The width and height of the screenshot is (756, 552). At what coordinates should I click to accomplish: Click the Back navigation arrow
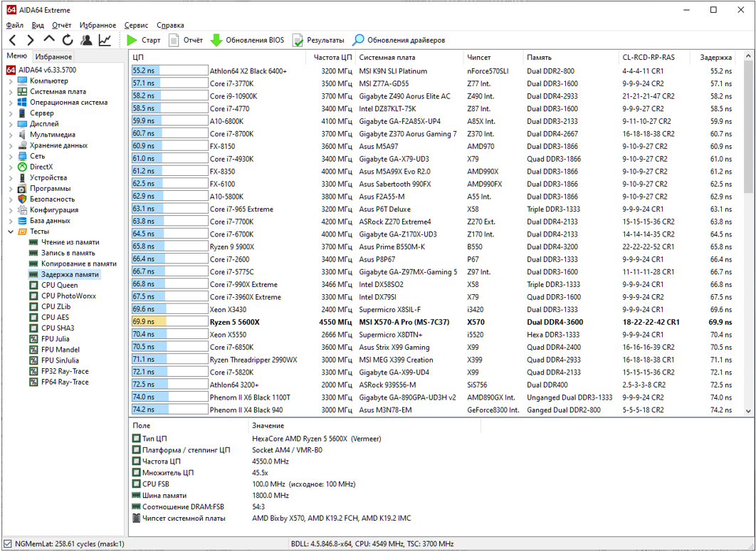click(13, 40)
